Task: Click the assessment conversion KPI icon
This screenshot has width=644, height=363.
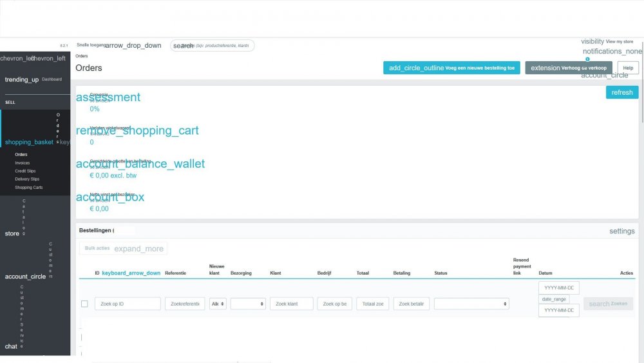Action: click(x=108, y=97)
